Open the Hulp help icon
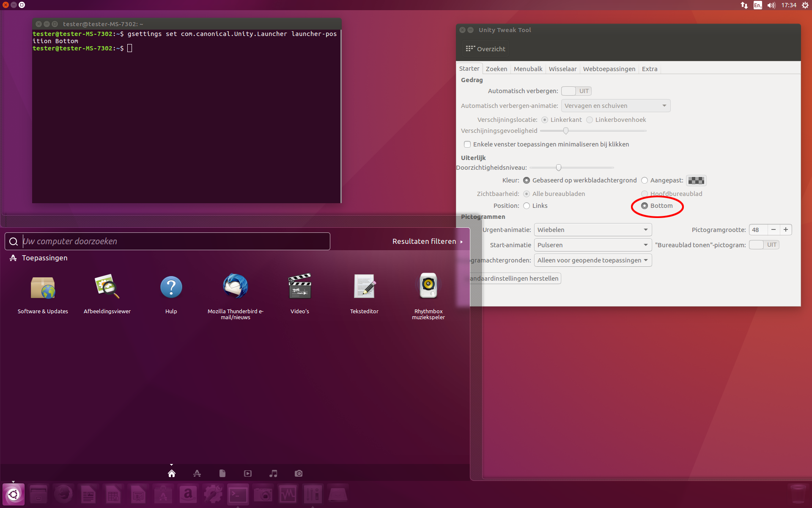Viewport: 812px width, 508px height. (171, 287)
